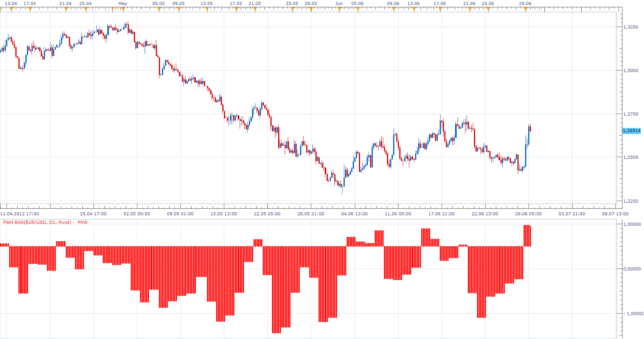Viewport: 644px width, 339px height.
Task: Click the 0,00000 indicator scale value
Action: tap(632, 269)
